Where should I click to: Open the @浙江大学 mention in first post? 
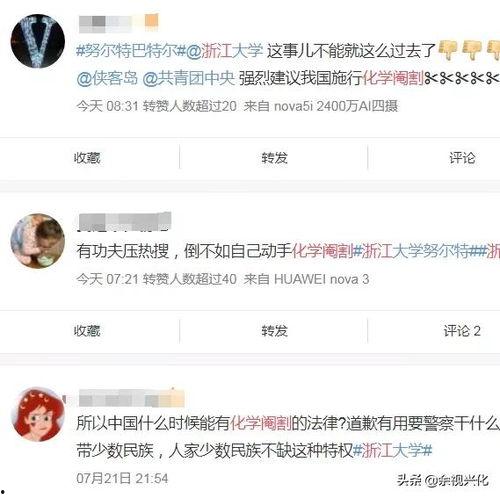[x=224, y=51]
